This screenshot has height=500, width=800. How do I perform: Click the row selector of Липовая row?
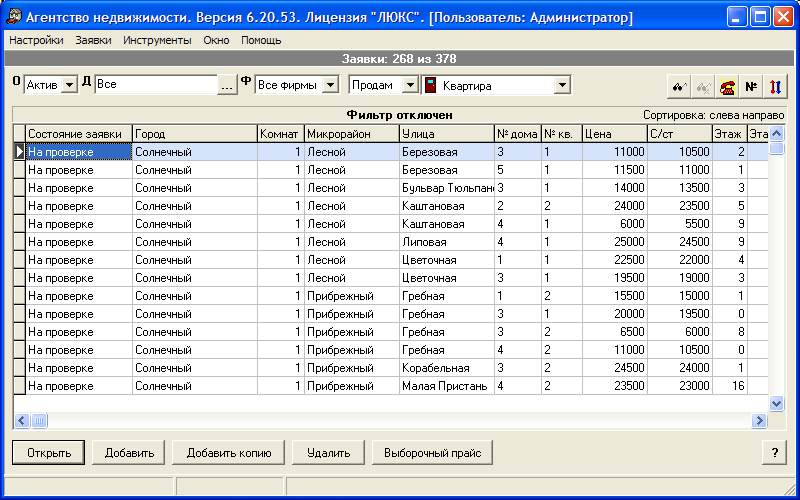19,242
